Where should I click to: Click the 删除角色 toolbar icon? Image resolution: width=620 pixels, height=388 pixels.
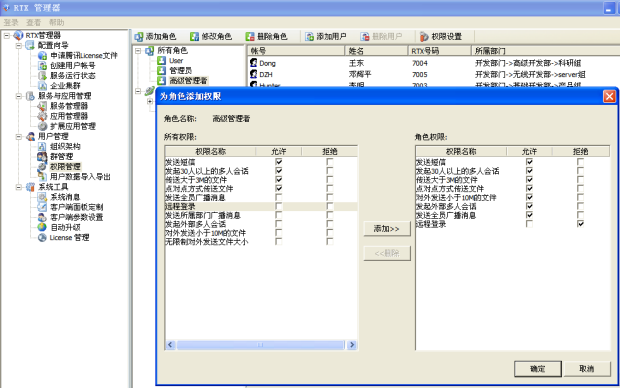pos(250,37)
